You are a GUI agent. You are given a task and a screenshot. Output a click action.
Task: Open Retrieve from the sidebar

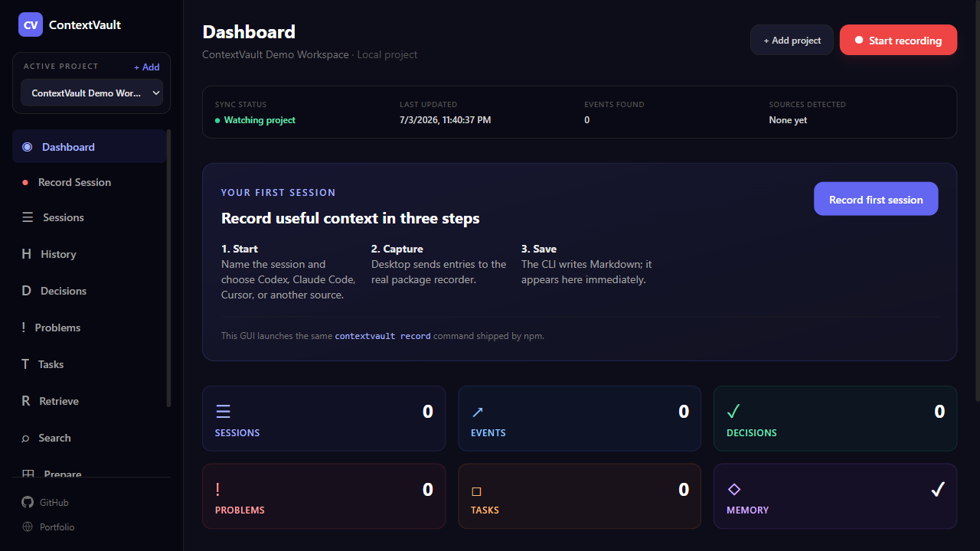pyautogui.click(x=90, y=401)
